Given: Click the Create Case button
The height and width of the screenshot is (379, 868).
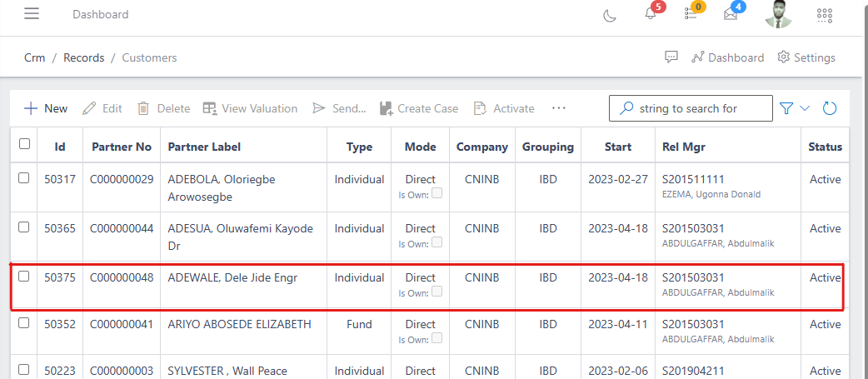Looking at the screenshot, I should click(419, 108).
